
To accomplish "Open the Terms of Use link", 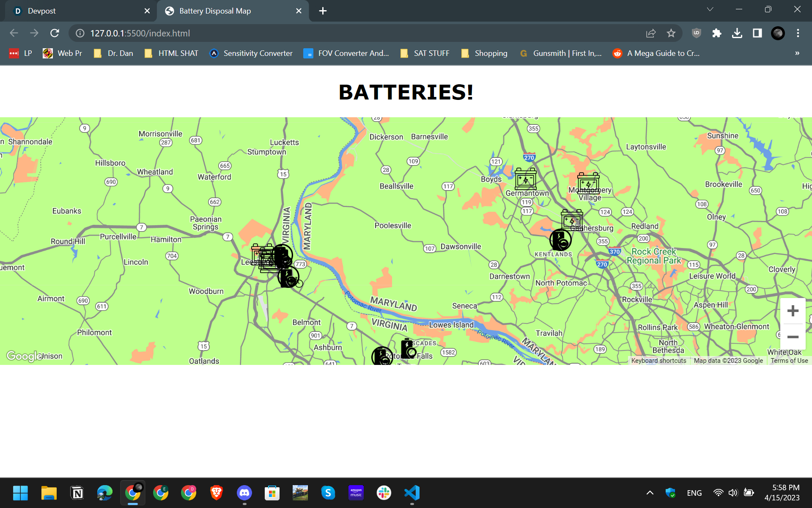I will (x=789, y=361).
